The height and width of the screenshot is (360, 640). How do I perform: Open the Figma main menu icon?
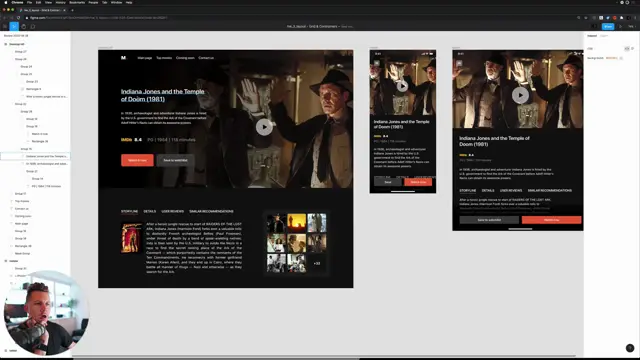[5, 27]
